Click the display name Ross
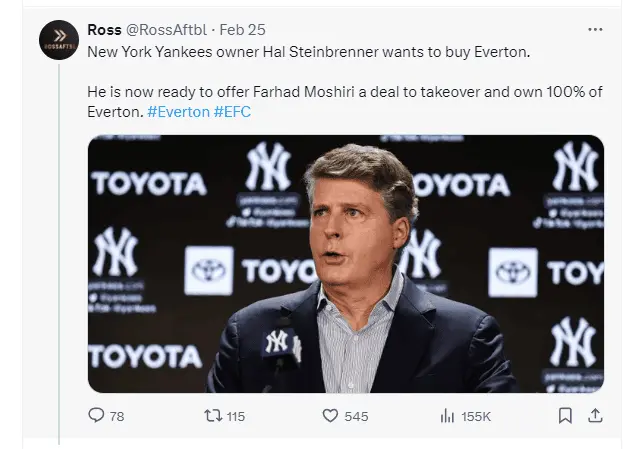The image size is (623, 449). pos(104,29)
